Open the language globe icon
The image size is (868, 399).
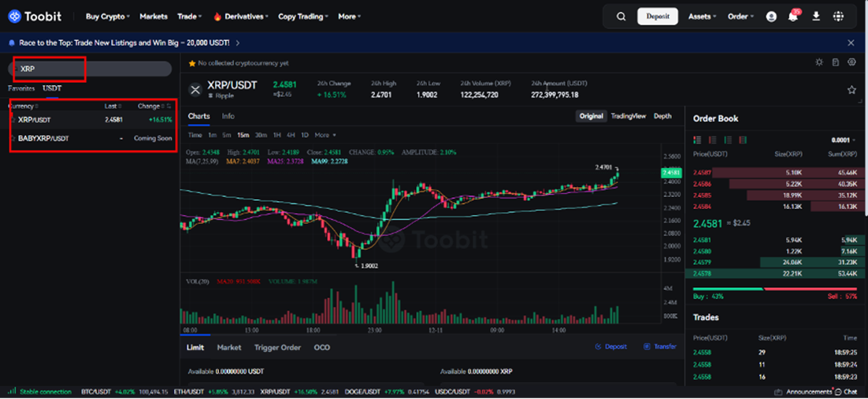(x=838, y=17)
